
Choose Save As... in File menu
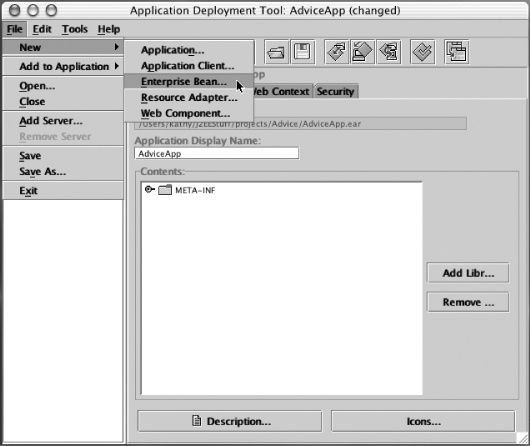tap(63, 171)
